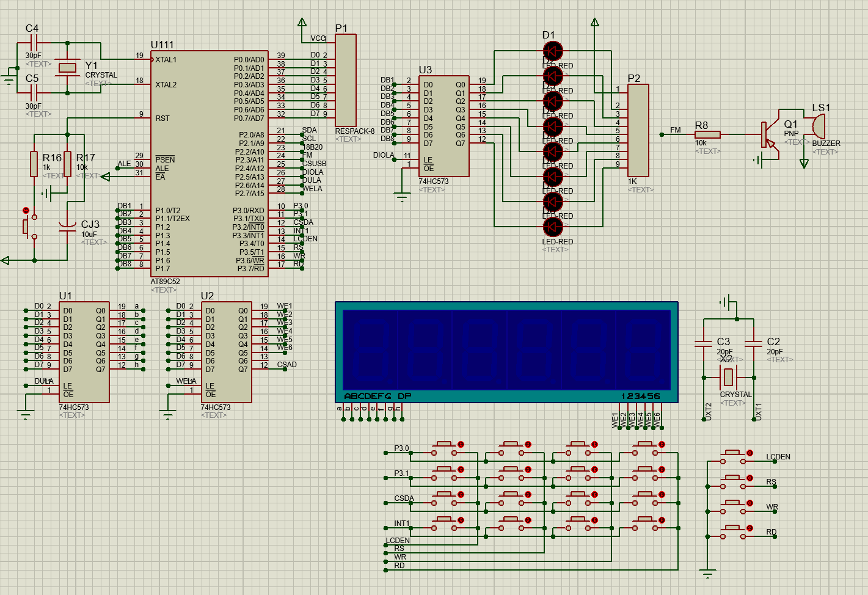Screen dimensions: 868x595
Task: Select the U2 74HC573 digit latch
Action: pyautogui.click(x=226, y=352)
